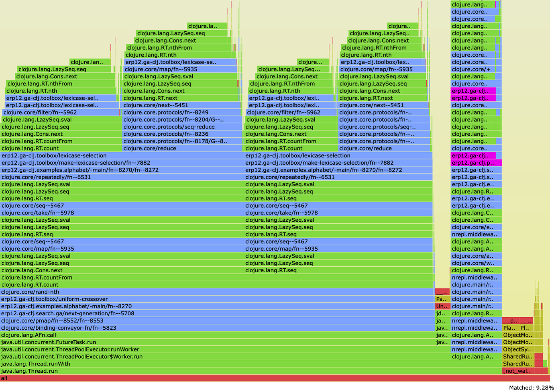
Task: Select the ThreadPoolExecutor.runWorker frame
Action: 225,349
